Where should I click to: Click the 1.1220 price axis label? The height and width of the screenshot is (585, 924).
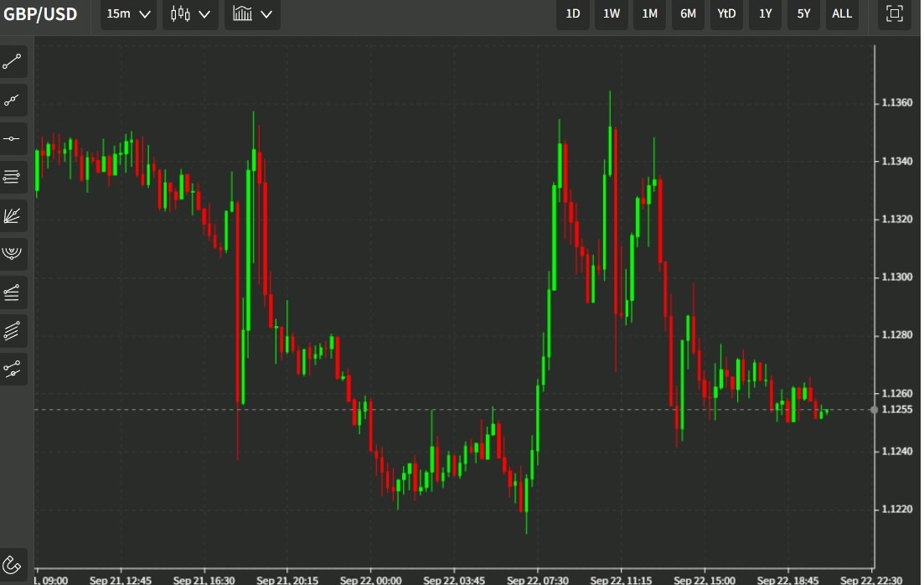(x=896, y=509)
